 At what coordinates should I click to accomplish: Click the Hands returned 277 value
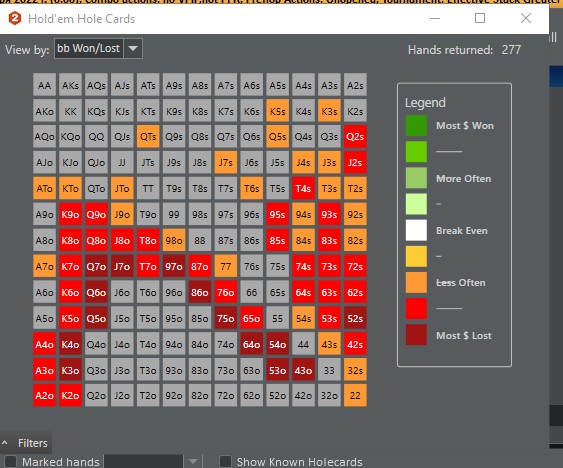511,50
